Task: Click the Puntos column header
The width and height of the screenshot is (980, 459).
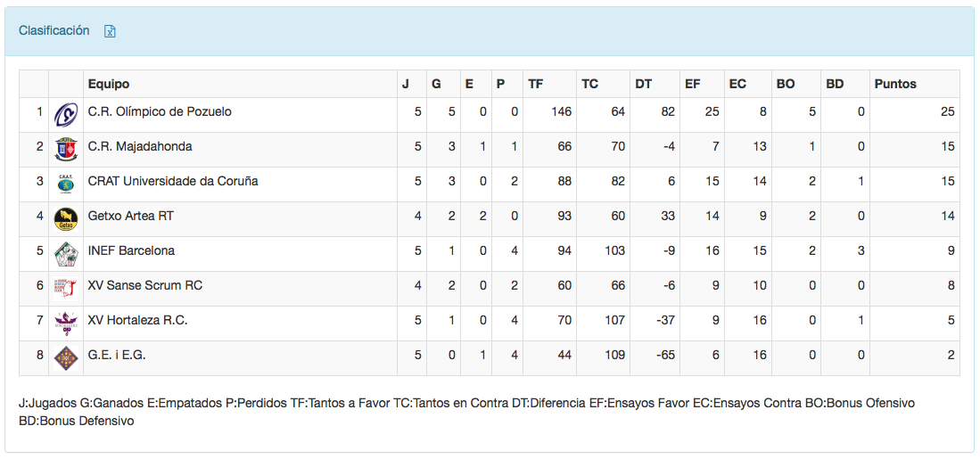Action: [x=895, y=84]
